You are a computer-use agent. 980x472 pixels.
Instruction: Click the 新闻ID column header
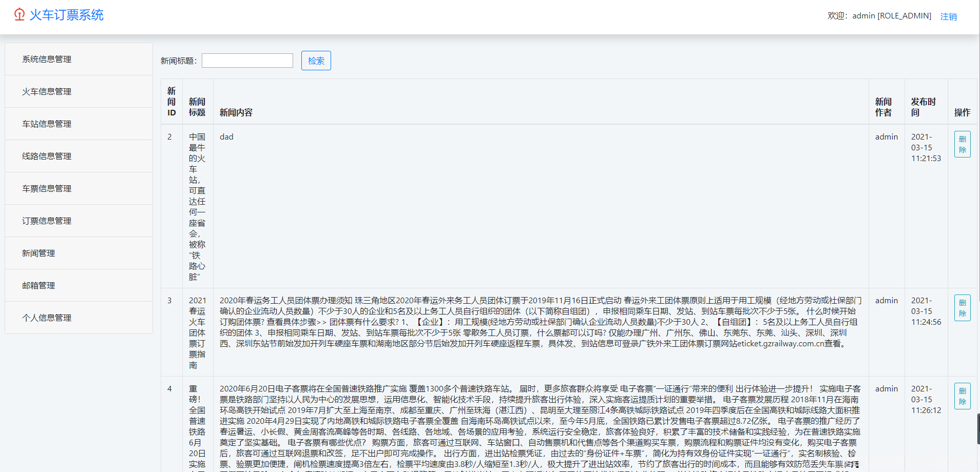point(171,102)
